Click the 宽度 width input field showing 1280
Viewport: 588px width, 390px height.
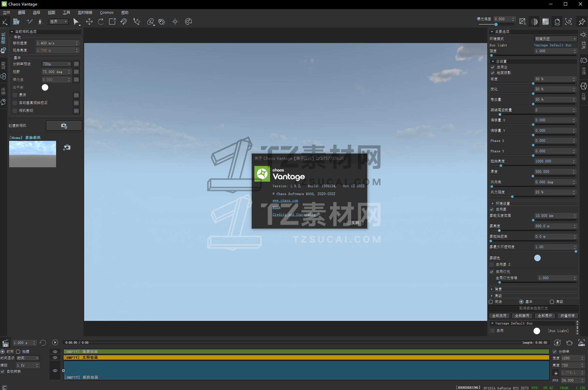pyautogui.click(x=573, y=358)
